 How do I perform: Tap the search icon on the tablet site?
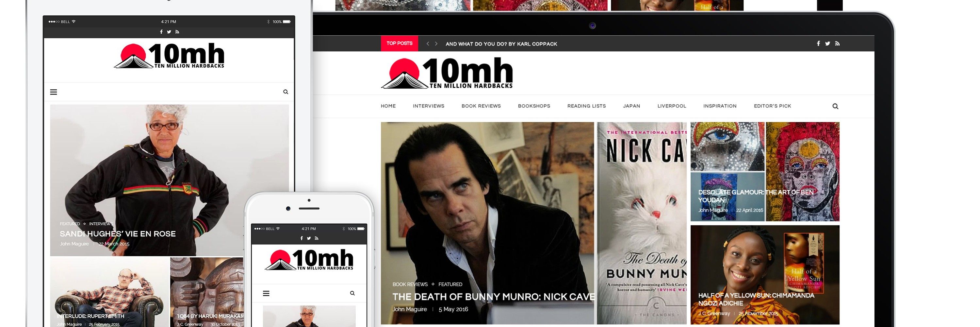286,92
